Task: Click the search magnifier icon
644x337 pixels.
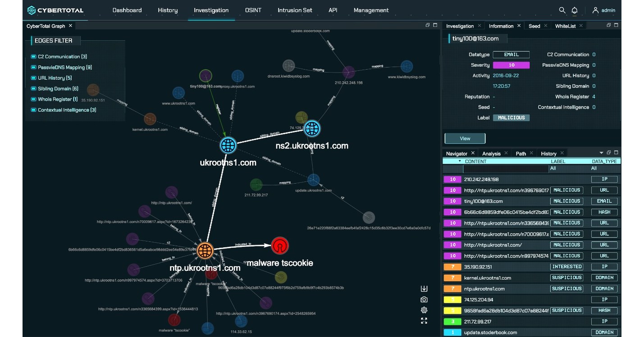Action: pos(562,10)
